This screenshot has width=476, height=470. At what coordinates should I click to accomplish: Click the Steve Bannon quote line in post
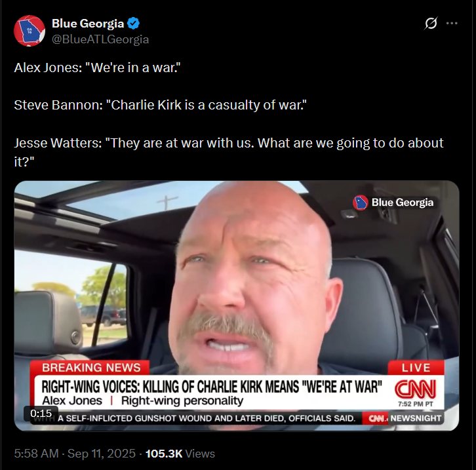coord(160,105)
